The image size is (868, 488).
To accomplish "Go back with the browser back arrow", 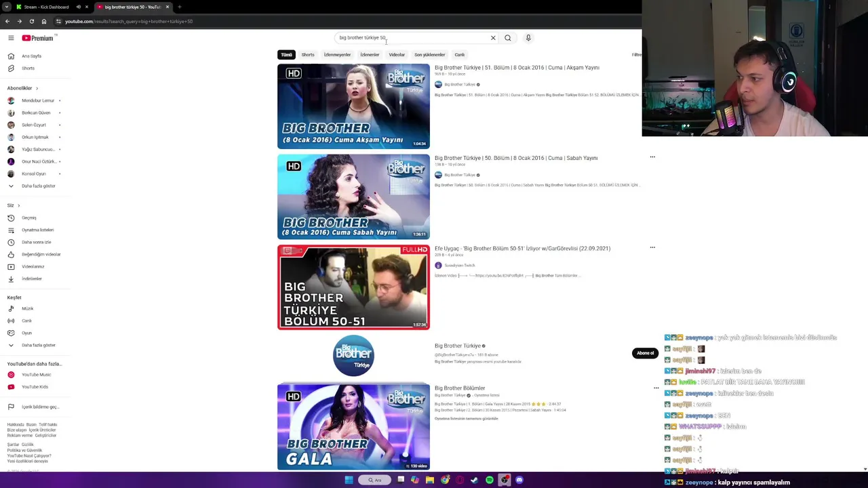I will pyautogui.click(x=7, y=21).
